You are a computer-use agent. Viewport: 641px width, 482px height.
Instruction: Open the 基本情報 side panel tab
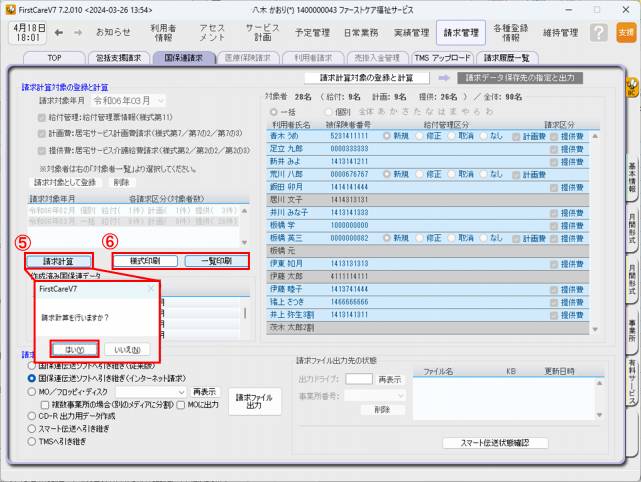click(x=632, y=177)
